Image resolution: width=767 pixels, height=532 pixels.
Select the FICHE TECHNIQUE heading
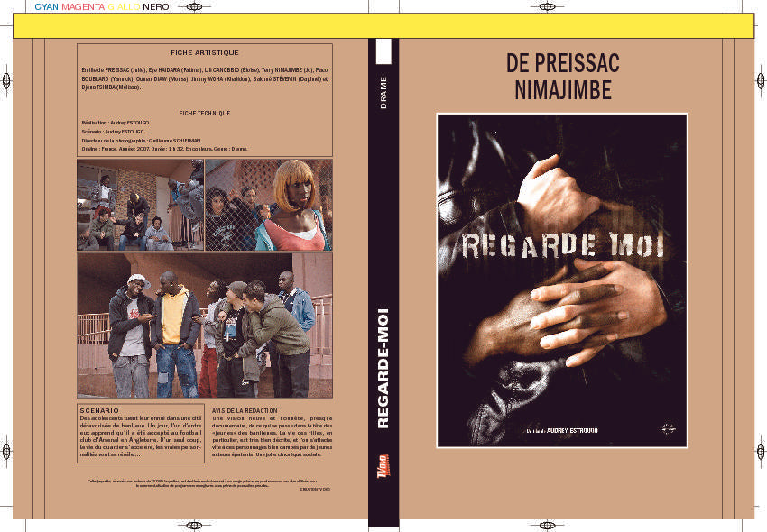tap(205, 113)
